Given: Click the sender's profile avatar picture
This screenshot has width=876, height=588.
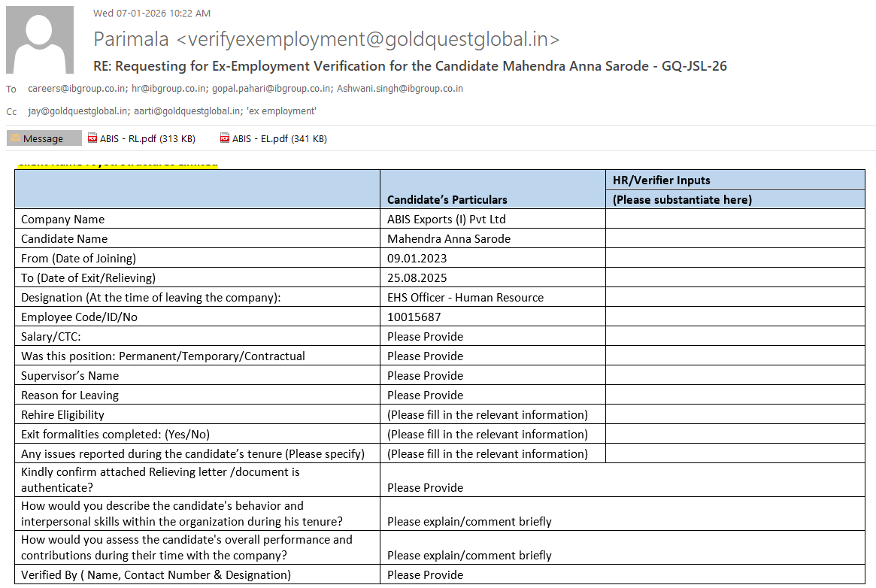Looking at the screenshot, I should (x=40, y=40).
